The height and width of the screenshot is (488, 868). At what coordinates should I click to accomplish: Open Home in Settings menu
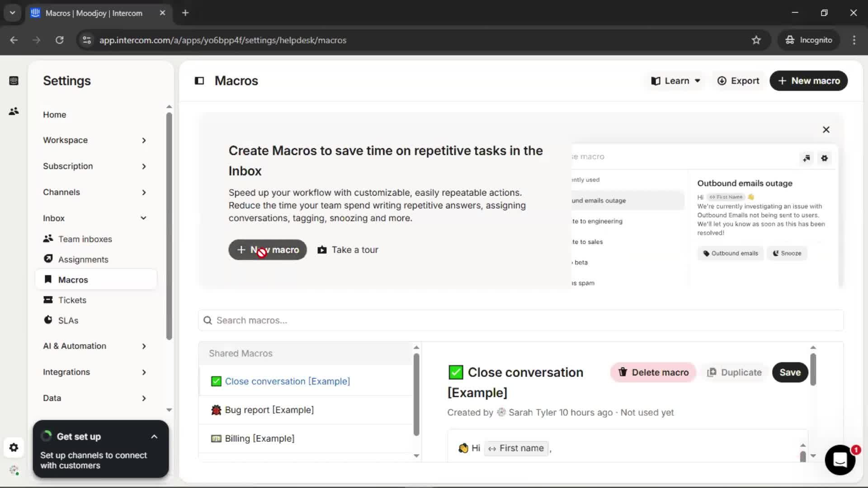click(x=55, y=115)
